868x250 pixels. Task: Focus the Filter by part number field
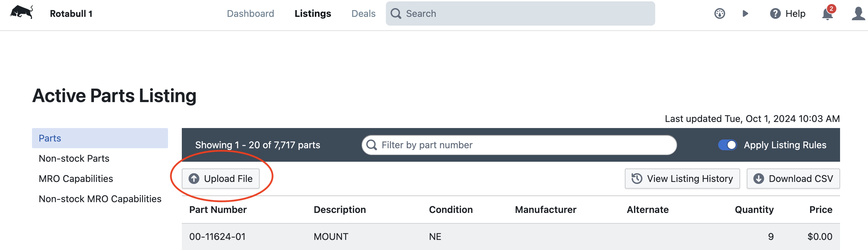coord(526,145)
